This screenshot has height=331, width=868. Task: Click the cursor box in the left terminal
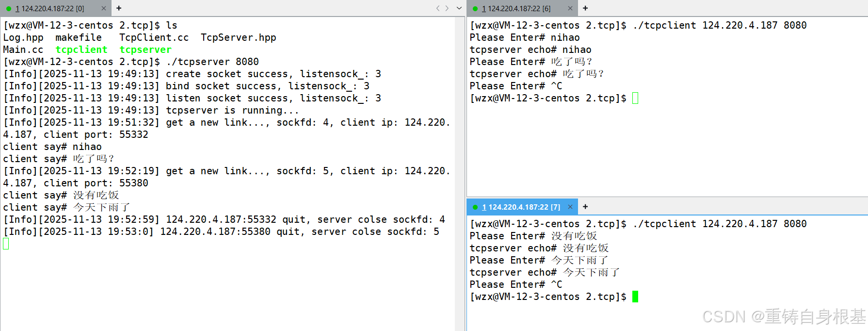6,244
